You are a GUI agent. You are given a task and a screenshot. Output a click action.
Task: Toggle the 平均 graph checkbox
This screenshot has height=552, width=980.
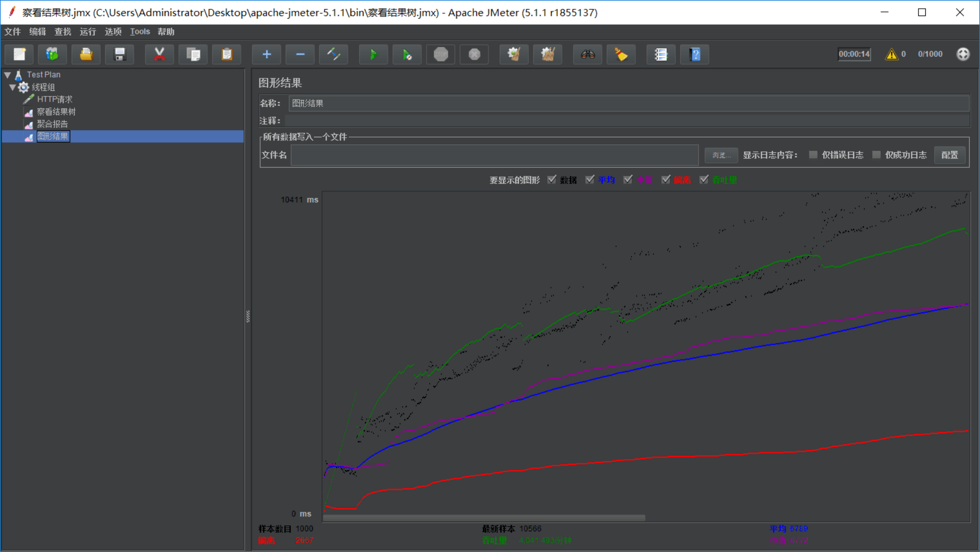(590, 180)
